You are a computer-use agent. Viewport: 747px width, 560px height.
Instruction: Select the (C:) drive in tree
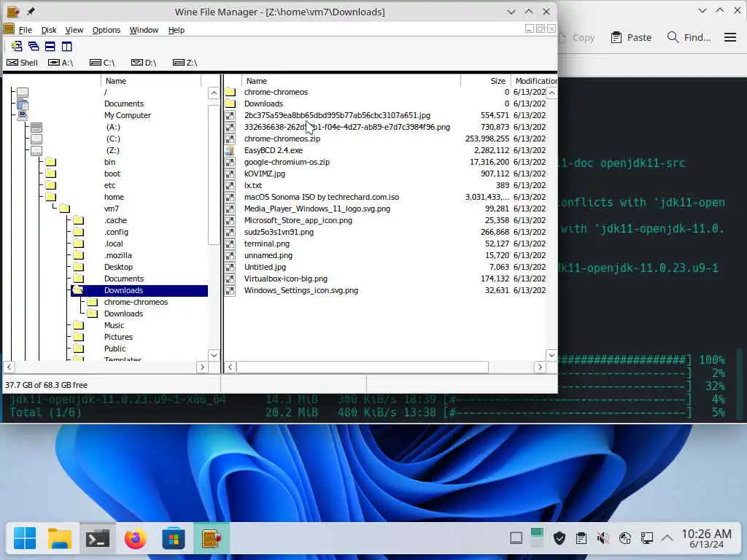113,139
